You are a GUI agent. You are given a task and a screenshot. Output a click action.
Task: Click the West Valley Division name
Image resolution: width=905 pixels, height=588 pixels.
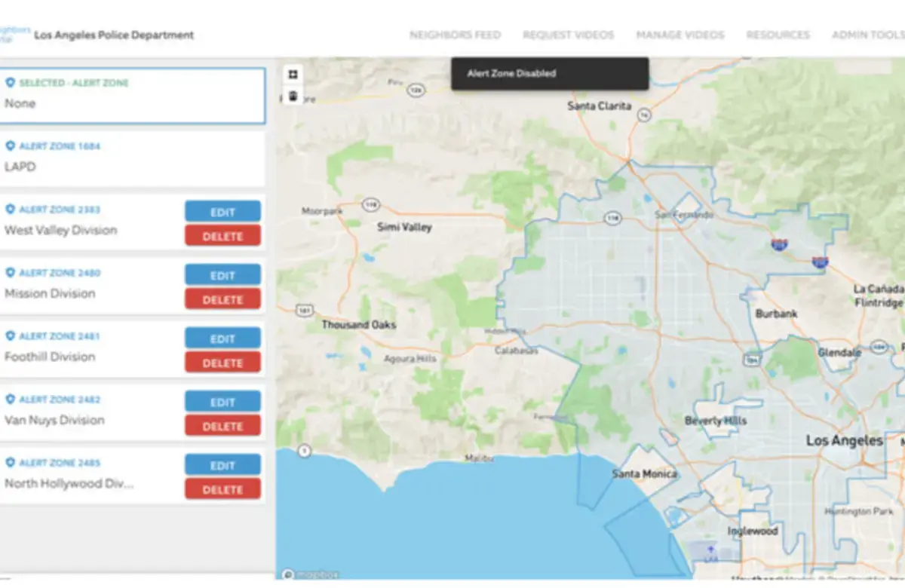click(x=61, y=230)
